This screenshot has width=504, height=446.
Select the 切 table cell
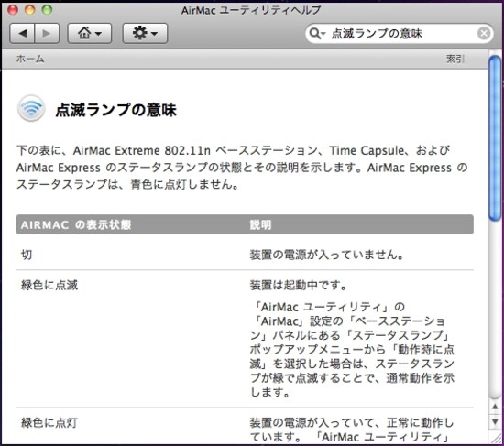(27, 255)
